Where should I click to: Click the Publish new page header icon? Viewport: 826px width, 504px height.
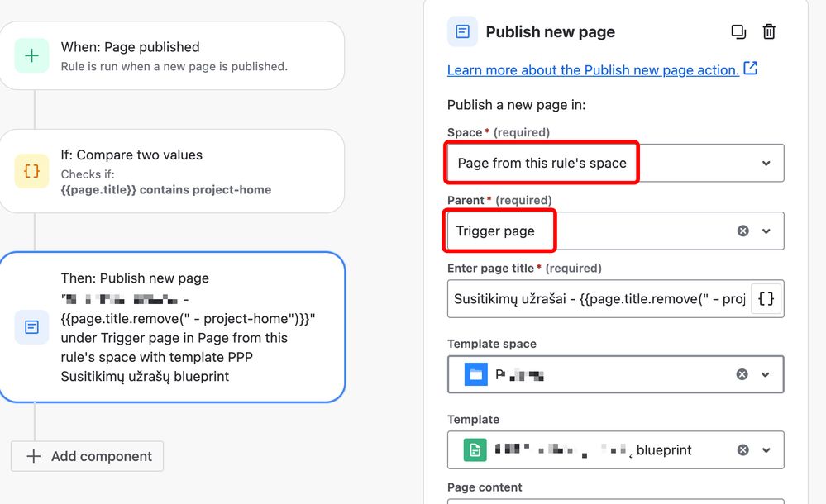tap(462, 31)
